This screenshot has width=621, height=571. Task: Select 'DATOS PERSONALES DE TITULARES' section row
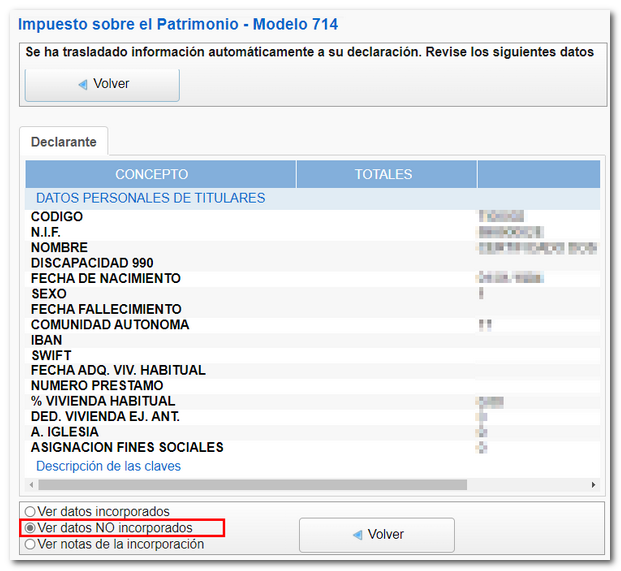point(150,198)
